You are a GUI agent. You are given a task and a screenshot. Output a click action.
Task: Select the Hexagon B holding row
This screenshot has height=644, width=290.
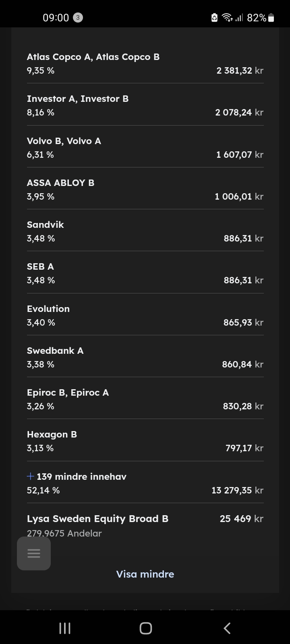pos(145,441)
